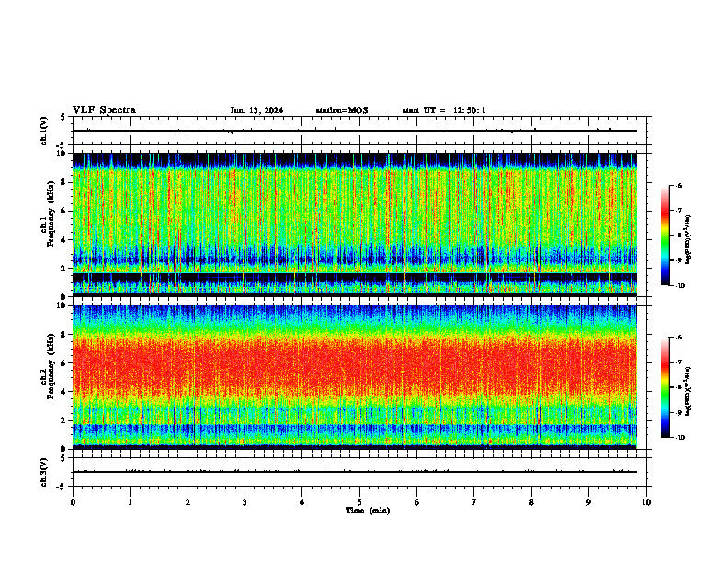Click the "5" tick of ch.1(V) axis

click(x=63, y=117)
